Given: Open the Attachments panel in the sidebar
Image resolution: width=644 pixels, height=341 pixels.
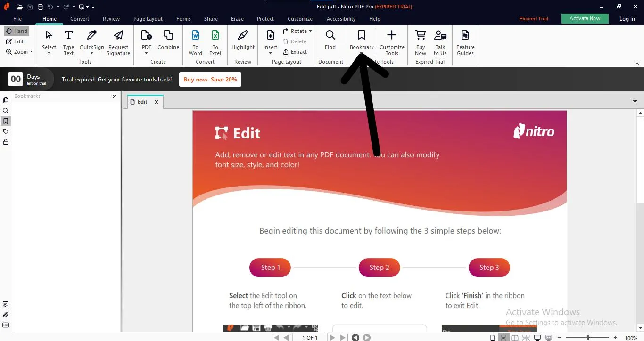Looking at the screenshot, I should click(6, 315).
